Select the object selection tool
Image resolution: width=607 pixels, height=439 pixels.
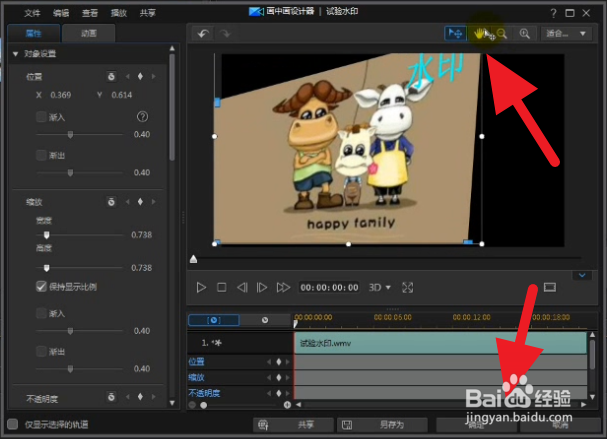[x=455, y=34]
